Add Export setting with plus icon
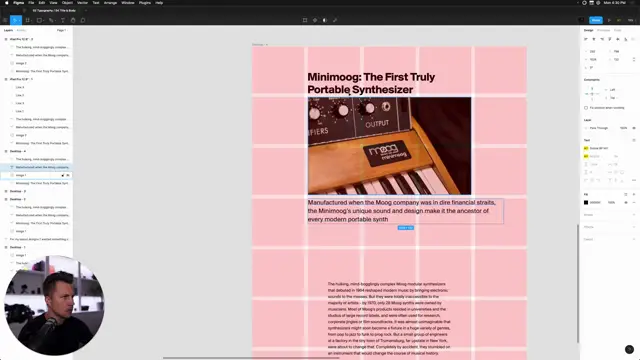The image size is (640, 360). (634, 239)
